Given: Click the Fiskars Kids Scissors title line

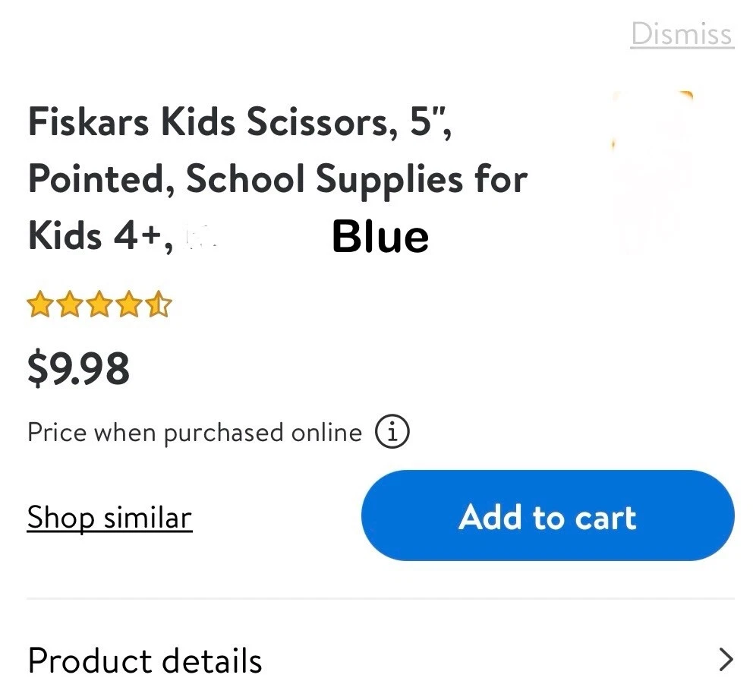Looking at the screenshot, I should [x=240, y=123].
